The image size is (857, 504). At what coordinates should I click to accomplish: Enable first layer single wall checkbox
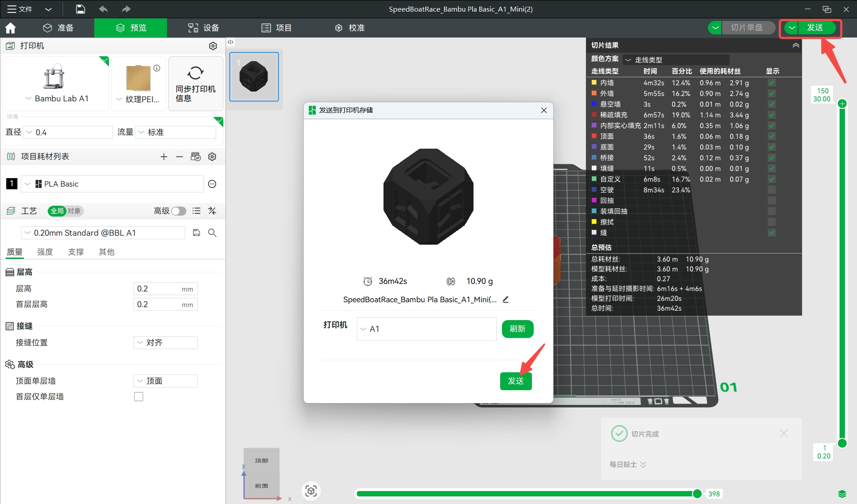click(x=139, y=396)
